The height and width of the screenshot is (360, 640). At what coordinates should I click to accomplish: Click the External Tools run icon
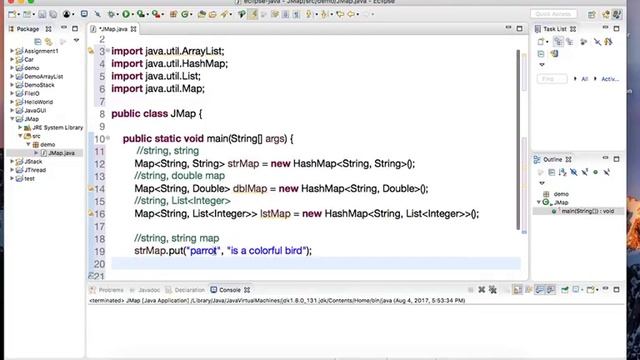156,14
